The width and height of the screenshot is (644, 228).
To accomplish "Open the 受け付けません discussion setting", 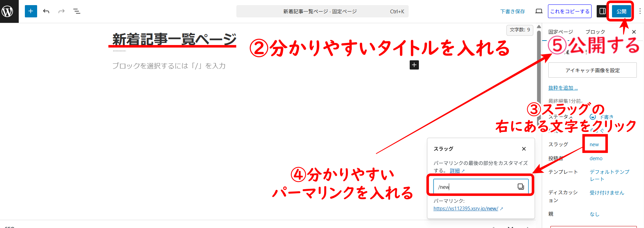I will point(607,193).
